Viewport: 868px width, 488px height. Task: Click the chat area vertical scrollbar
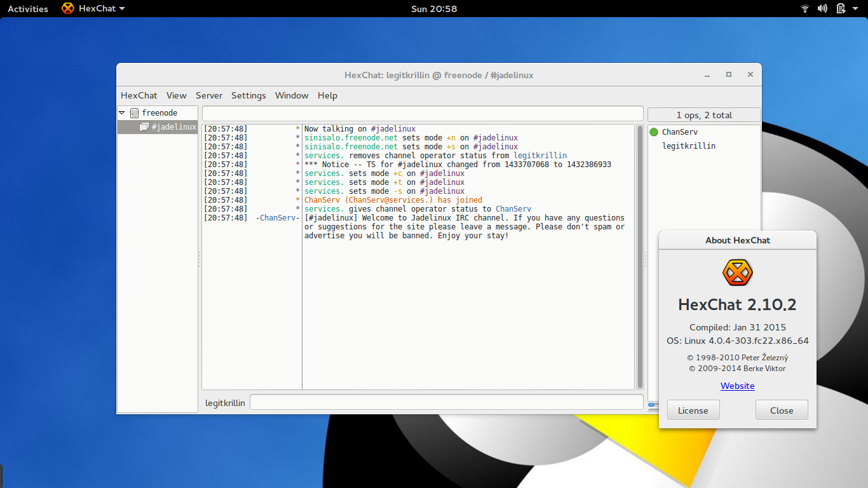tap(639, 257)
